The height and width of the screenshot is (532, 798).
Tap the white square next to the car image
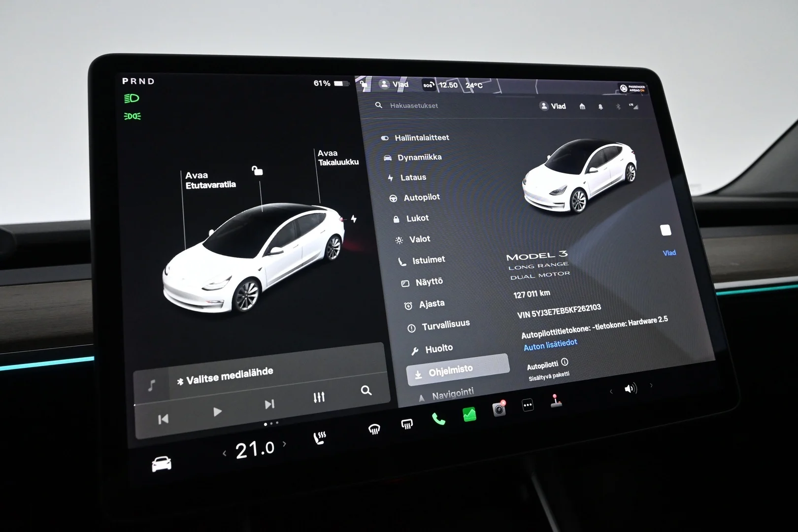coord(665,230)
